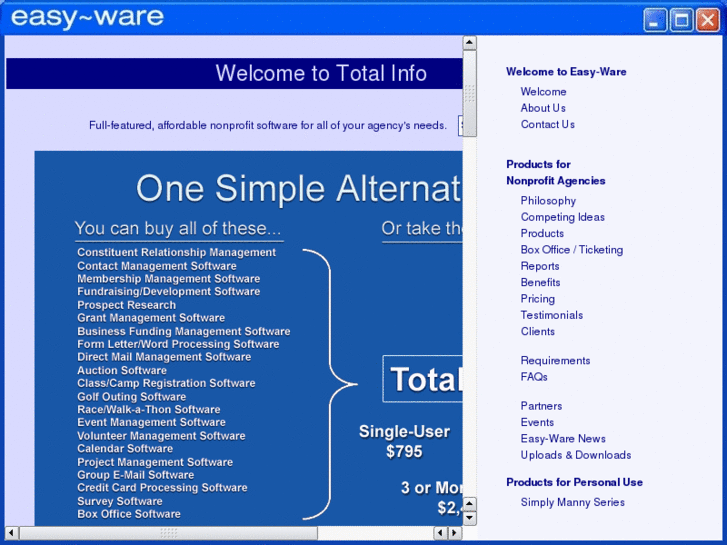The height and width of the screenshot is (545, 727).
Task: Click "Prospect Research" list entry
Action: [x=127, y=305]
